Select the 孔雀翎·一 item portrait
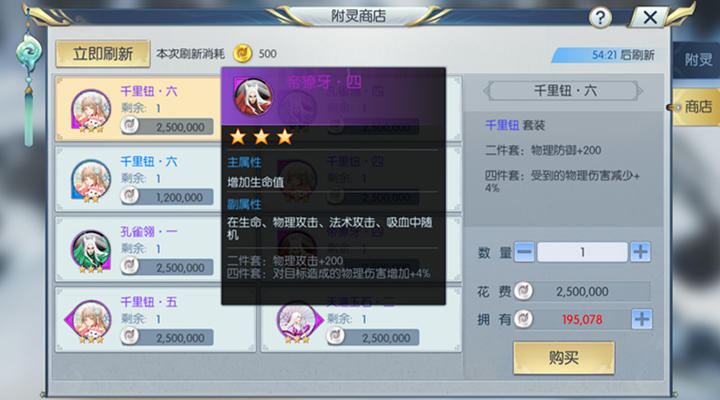 [90, 251]
